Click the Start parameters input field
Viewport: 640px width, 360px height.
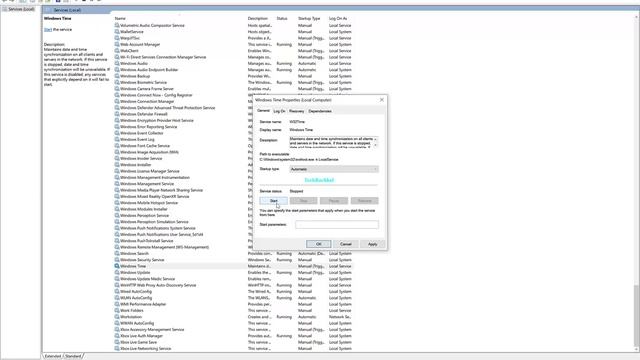337,224
